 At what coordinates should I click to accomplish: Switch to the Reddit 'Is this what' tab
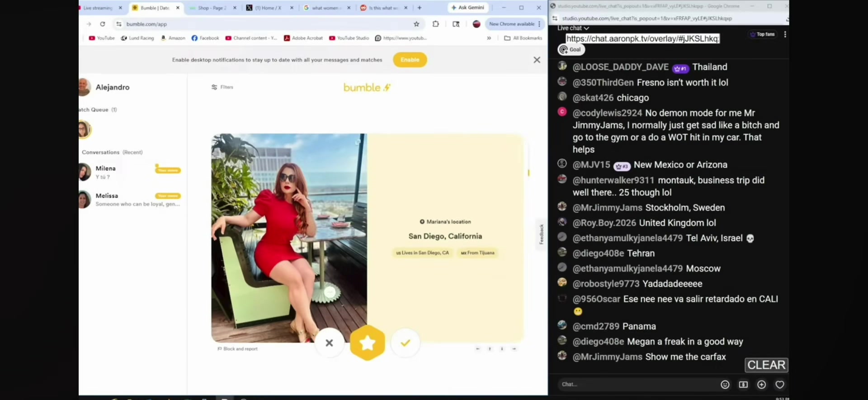tap(382, 8)
